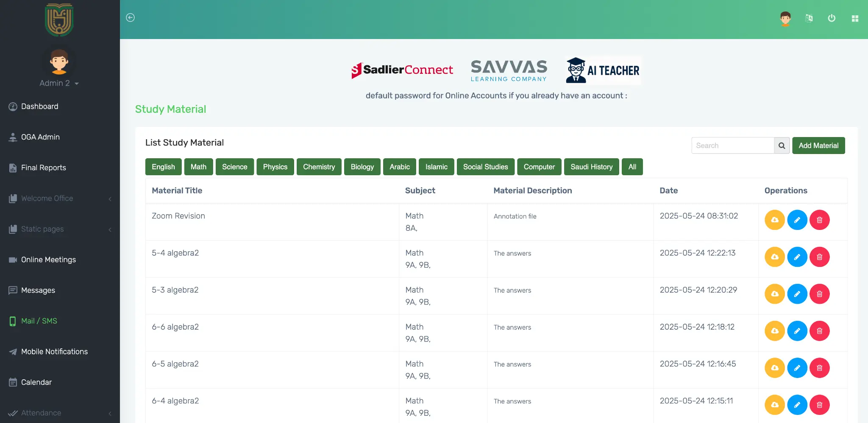
Task: Click the search magnifier icon button
Action: [782, 146]
